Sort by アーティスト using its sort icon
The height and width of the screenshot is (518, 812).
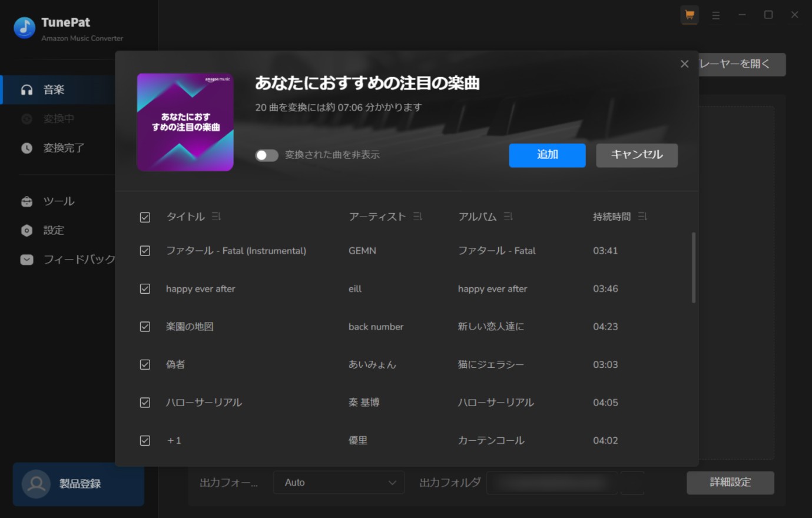click(x=417, y=217)
